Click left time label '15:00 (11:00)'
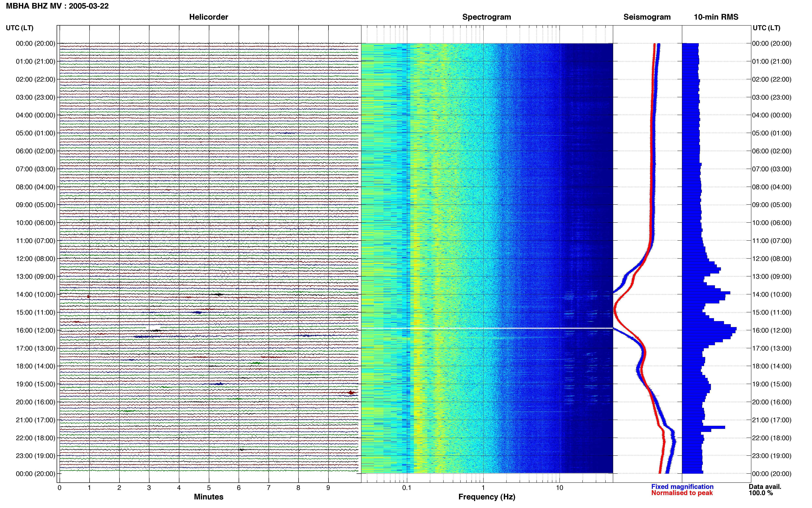 [x=36, y=313]
